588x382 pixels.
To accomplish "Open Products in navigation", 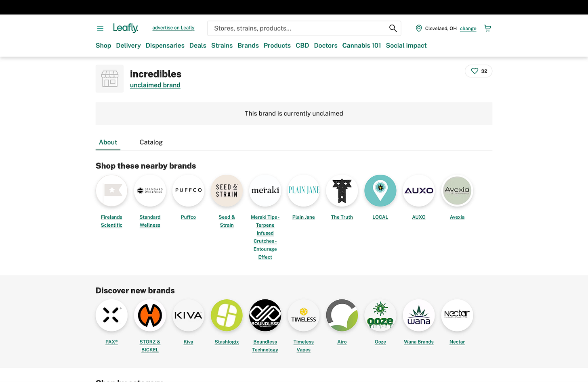I will point(277,46).
